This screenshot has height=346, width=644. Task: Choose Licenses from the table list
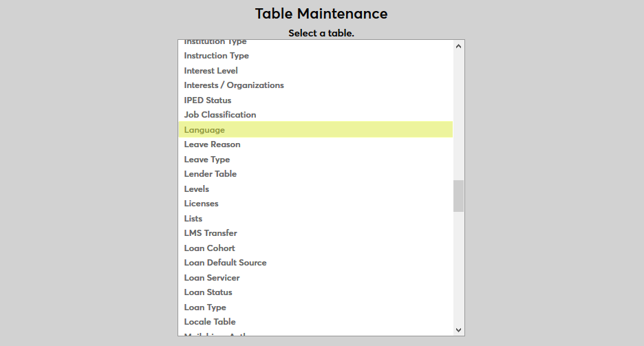click(201, 204)
